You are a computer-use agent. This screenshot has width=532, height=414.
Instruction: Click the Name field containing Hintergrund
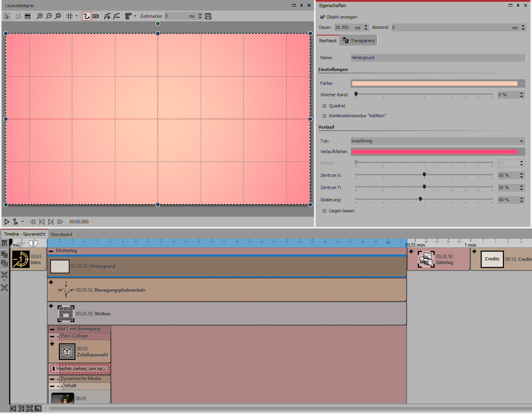tap(438, 58)
